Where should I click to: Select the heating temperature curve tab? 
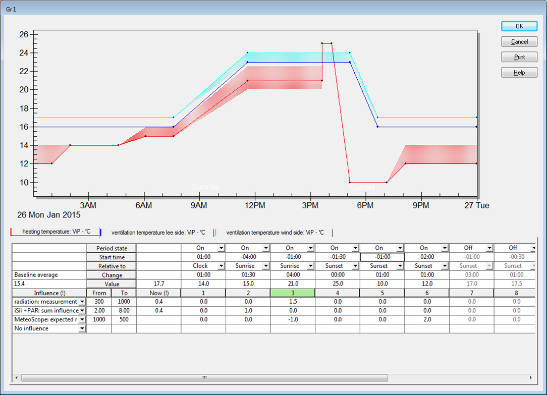point(56,232)
